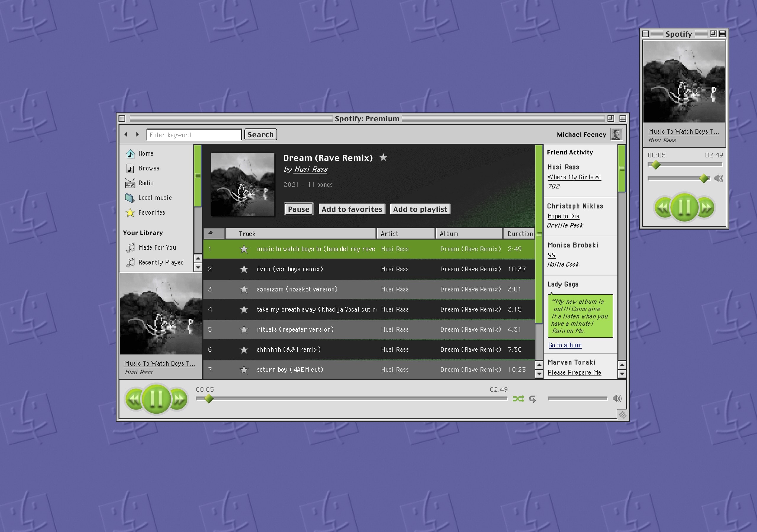Click the back navigation arrow near search
Viewport: 757px width, 532px height.
coord(126,134)
